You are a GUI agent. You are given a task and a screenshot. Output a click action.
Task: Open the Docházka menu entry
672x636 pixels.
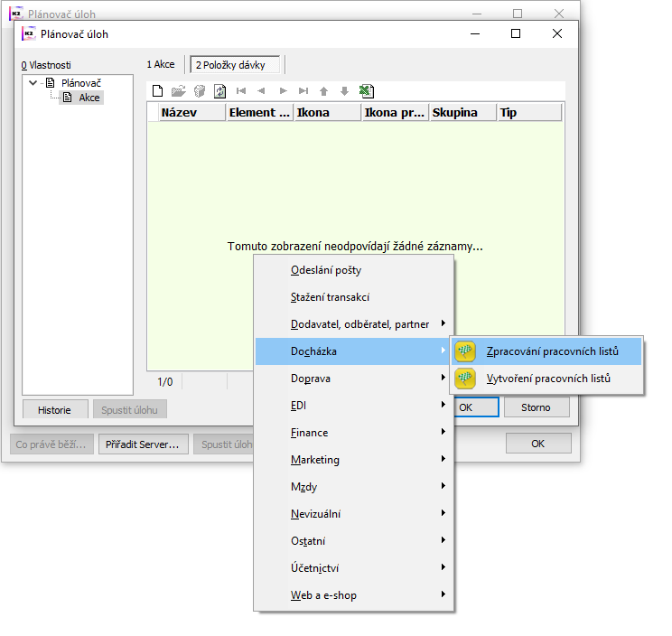coord(353,351)
